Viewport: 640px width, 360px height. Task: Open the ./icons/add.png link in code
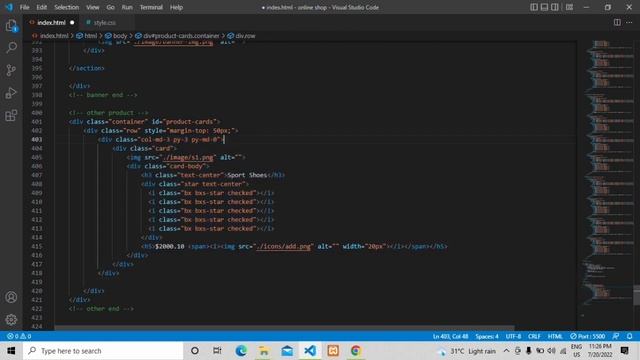(283, 247)
